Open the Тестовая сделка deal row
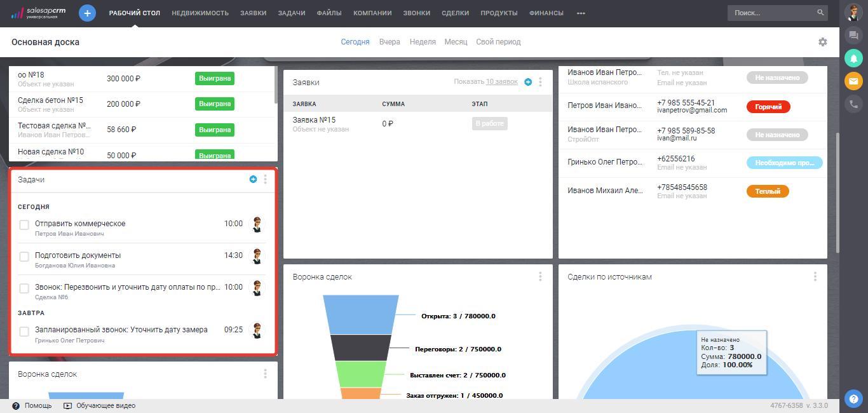This screenshot has height=413, width=868. pyautogui.click(x=143, y=130)
